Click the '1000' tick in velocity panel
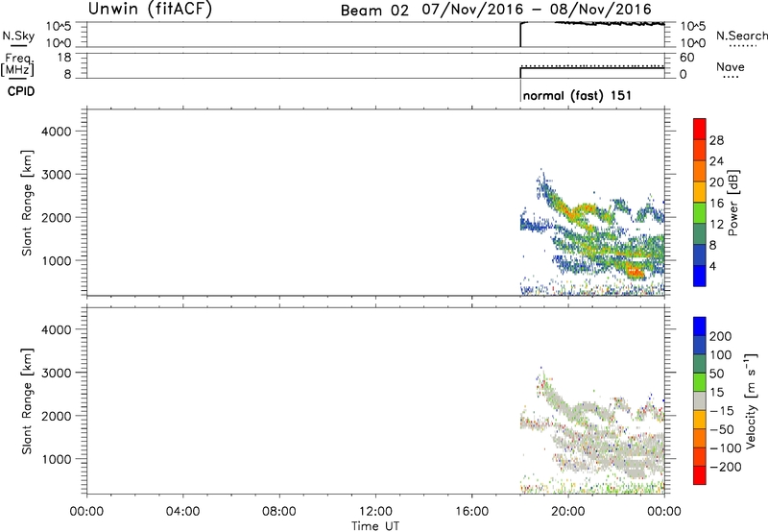The image size is (768, 532). [57, 459]
